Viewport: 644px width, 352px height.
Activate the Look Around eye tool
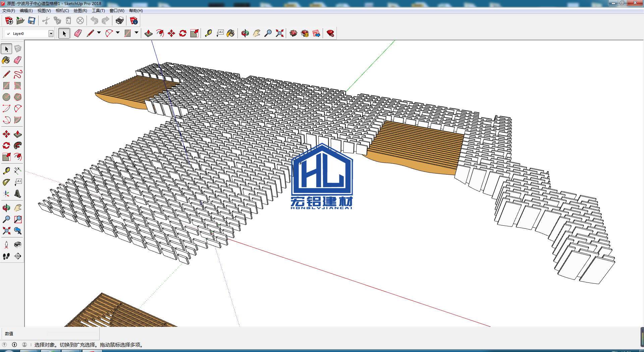point(18,245)
